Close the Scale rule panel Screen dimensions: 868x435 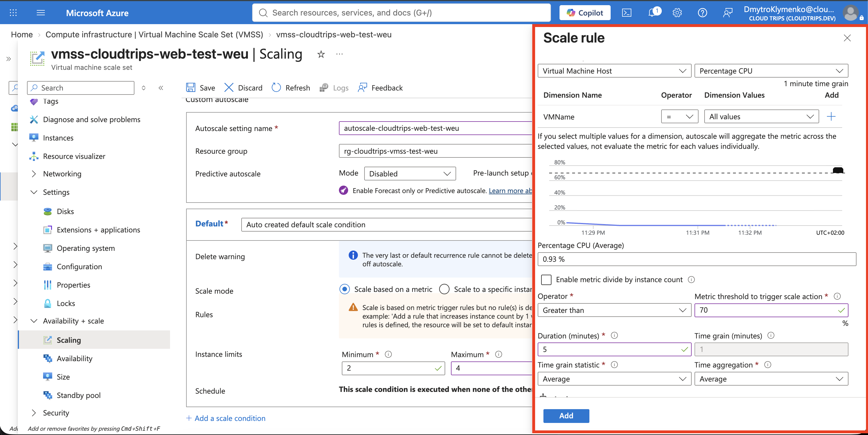click(x=847, y=38)
